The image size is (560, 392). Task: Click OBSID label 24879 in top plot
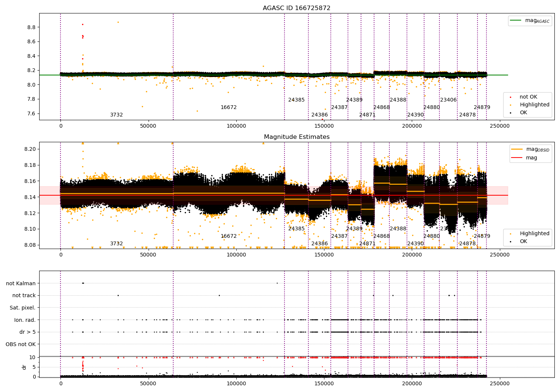482,107
